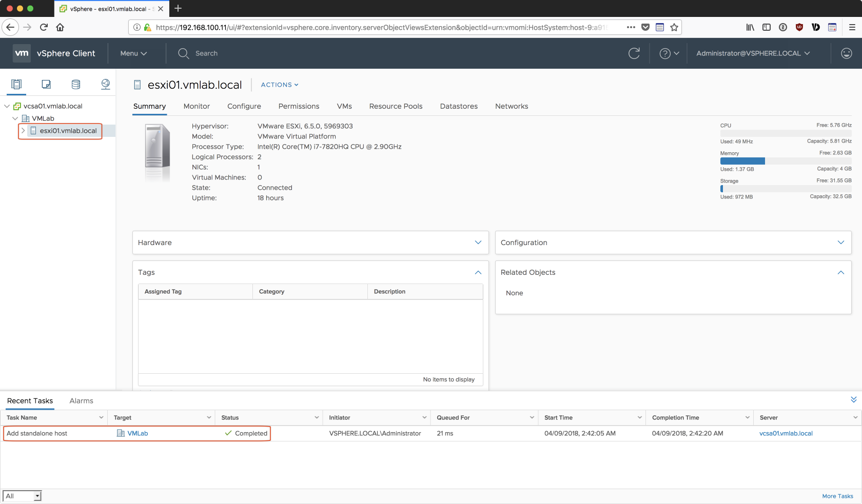Click the vSphere refresh icon
This screenshot has height=504, width=862.
pos(634,53)
